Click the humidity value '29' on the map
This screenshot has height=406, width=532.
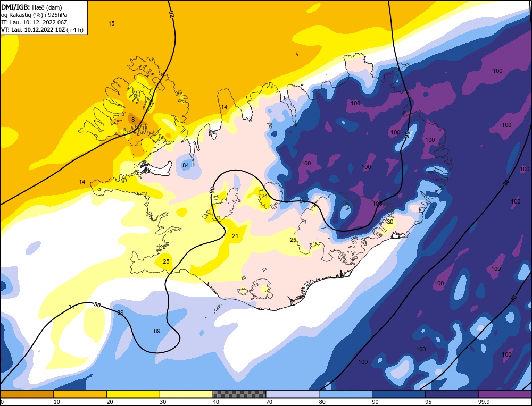click(293, 240)
